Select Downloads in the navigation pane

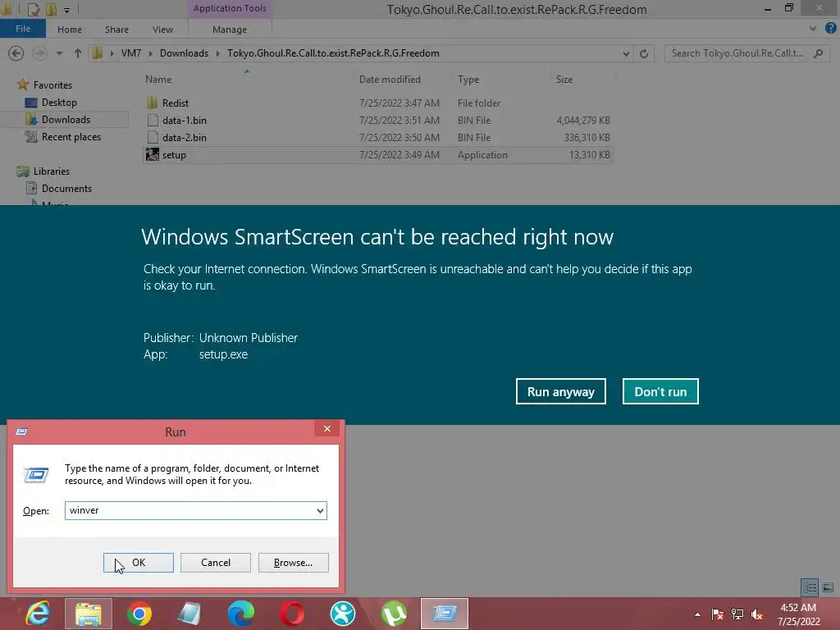coord(66,120)
